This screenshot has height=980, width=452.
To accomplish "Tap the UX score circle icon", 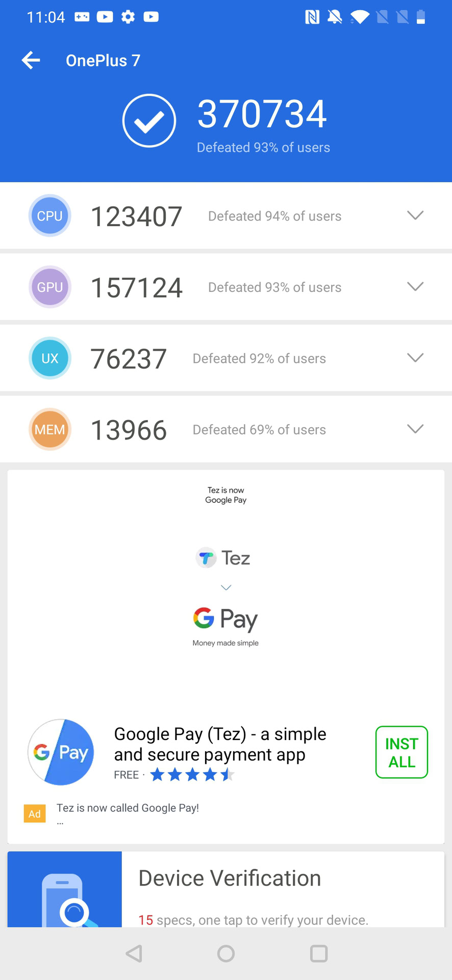I will [x=49, y=358].
